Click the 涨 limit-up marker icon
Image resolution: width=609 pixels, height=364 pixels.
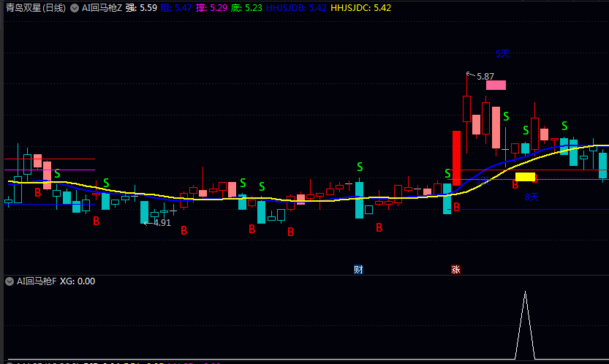(455, 269)
